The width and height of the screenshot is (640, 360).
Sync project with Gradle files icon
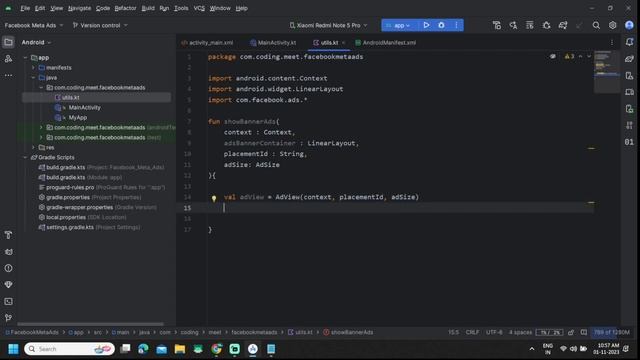(563, 25)
